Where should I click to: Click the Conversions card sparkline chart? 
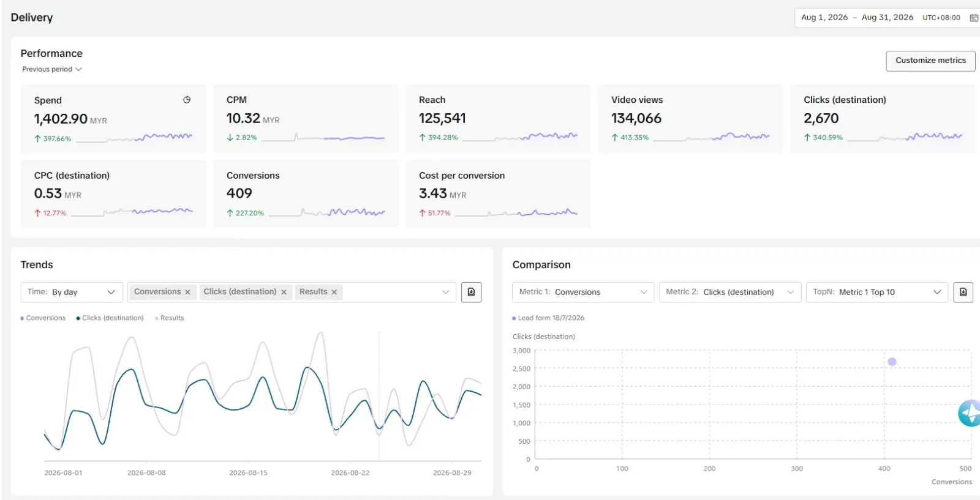327,212
